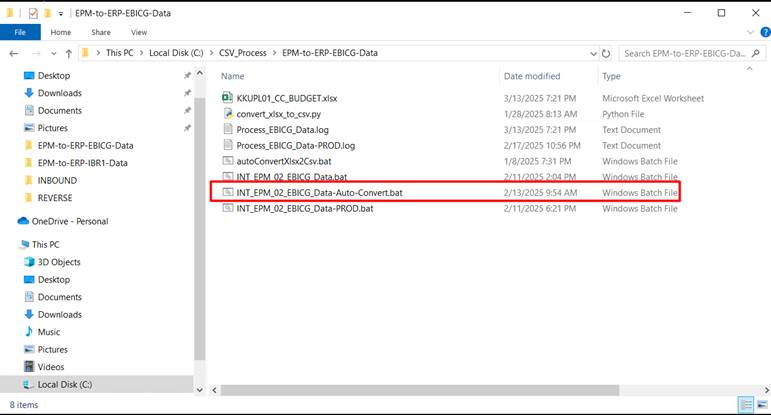The height and width of the screenshot is (415, 771).
Task: Click the Back navigation arrow
Action: 14,53
